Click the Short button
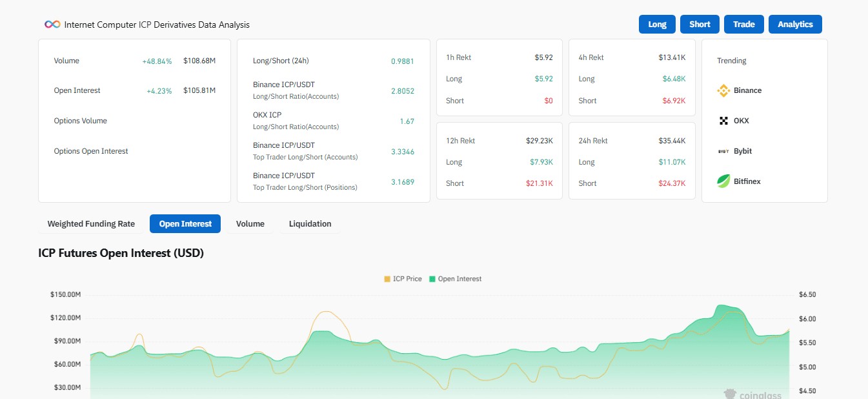 tap(700, 24)
